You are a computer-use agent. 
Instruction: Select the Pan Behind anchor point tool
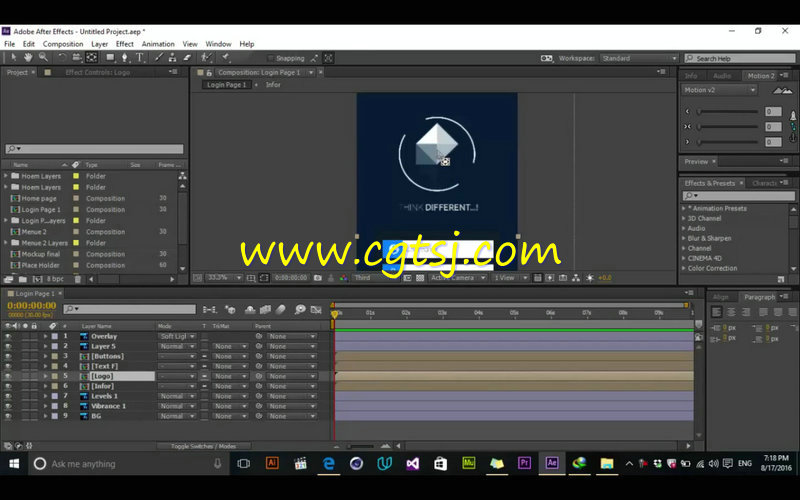pyautogui.click(x=91, y=58)
